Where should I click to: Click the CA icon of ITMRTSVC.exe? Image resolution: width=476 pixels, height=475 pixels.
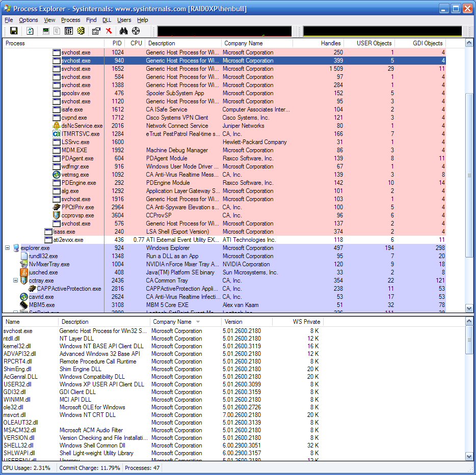pos(57,134)
